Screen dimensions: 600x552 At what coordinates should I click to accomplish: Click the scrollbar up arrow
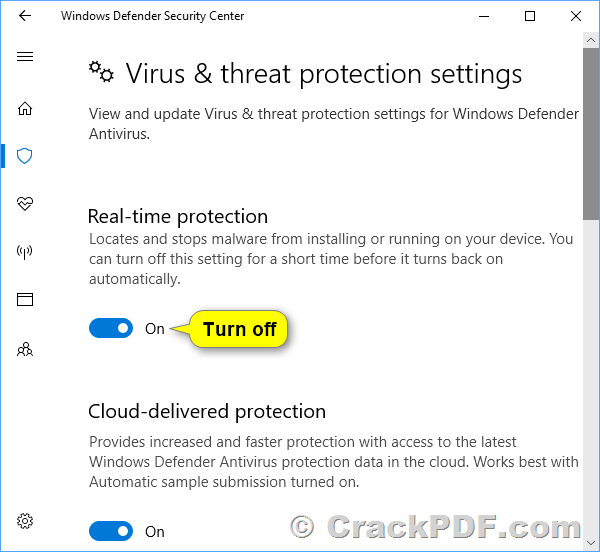pyautogui.click(x=591, y=40)
